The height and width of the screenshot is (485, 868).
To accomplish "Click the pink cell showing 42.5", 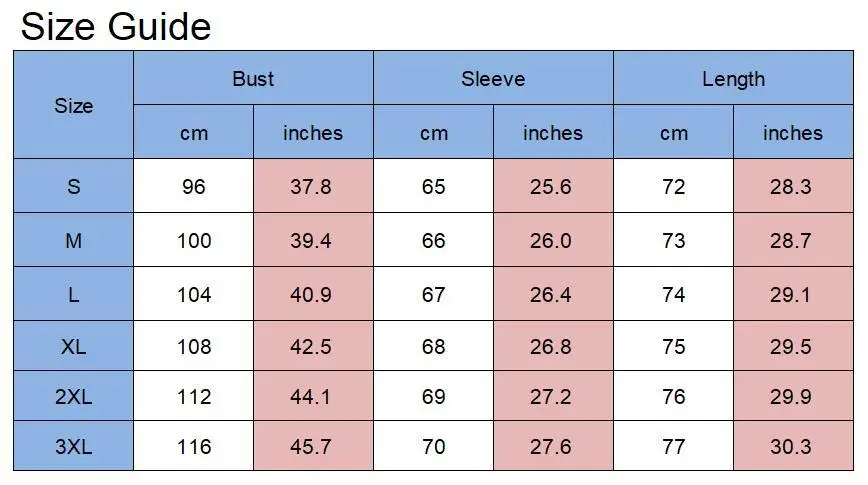I will [313, 347].
